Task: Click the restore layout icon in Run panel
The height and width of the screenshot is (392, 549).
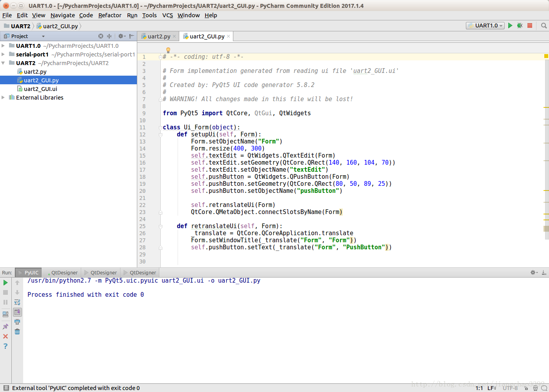Action: click(5, 314)
